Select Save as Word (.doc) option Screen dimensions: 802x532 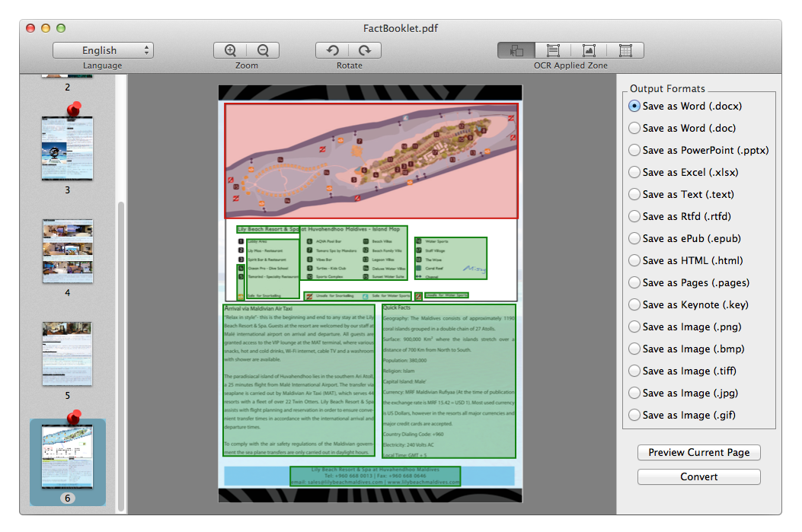pos(682,128)
